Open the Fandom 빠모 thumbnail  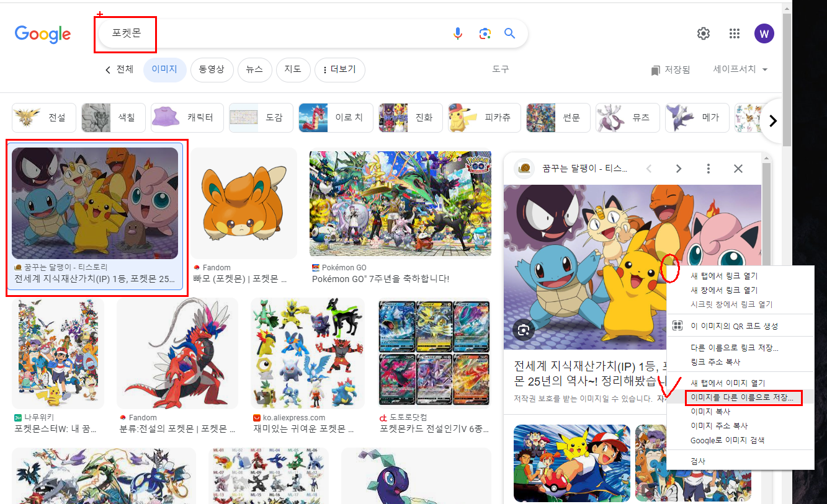(x=244, y=203)
